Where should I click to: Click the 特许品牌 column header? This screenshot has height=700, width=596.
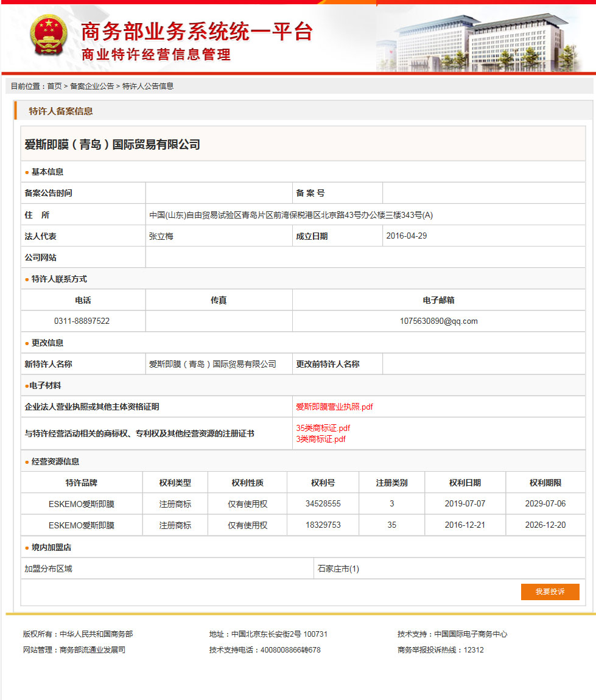pos(81,483)
